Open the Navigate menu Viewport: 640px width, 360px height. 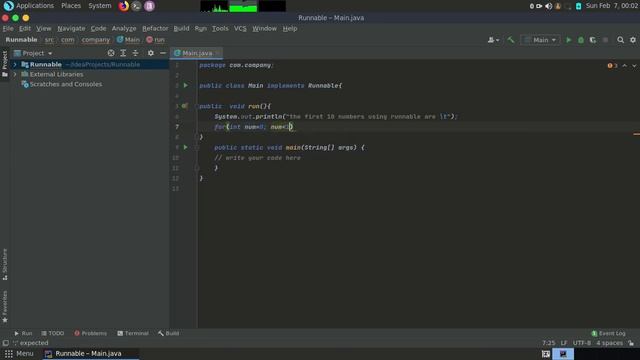71,29
